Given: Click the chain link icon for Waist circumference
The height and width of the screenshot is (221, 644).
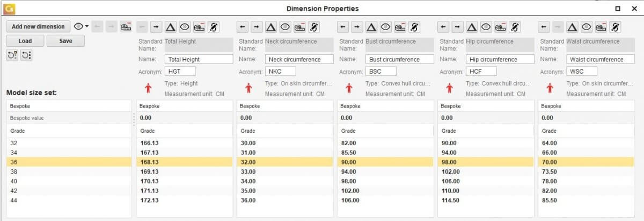Looking at the screenshot, I should point(616,26).
